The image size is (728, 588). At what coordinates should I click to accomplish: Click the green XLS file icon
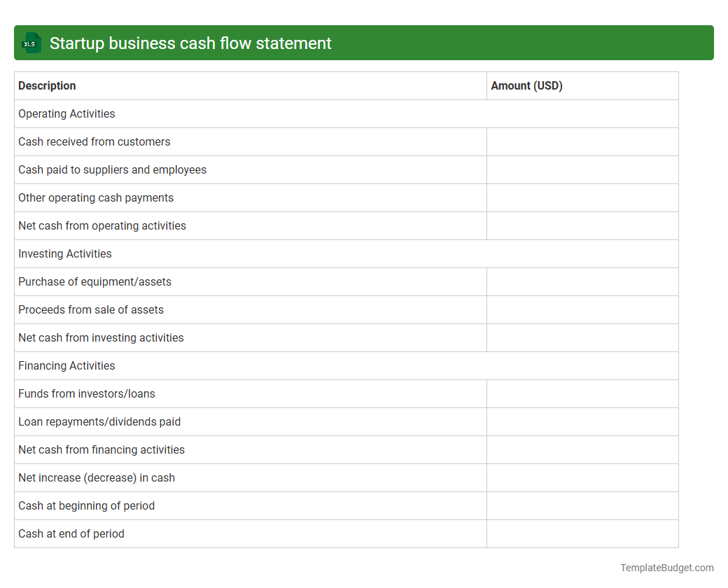[31, 43]
